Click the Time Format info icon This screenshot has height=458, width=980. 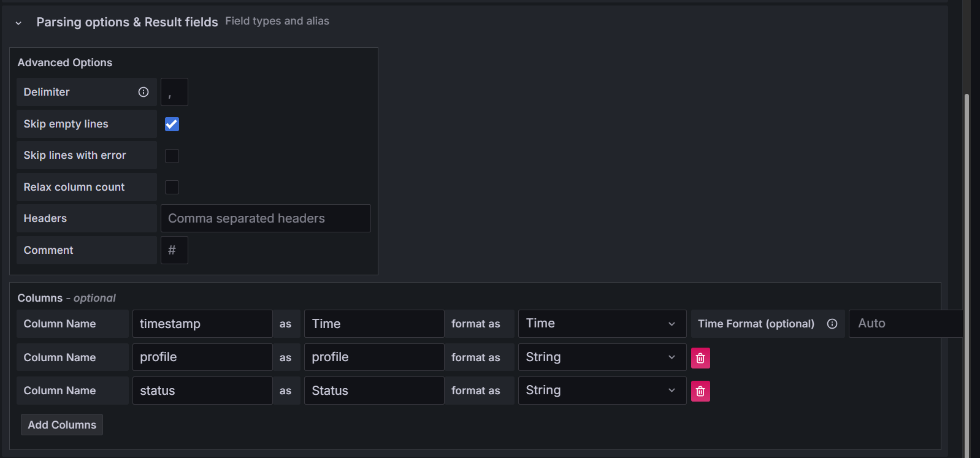pyautogui.click(x=832, y=324)
